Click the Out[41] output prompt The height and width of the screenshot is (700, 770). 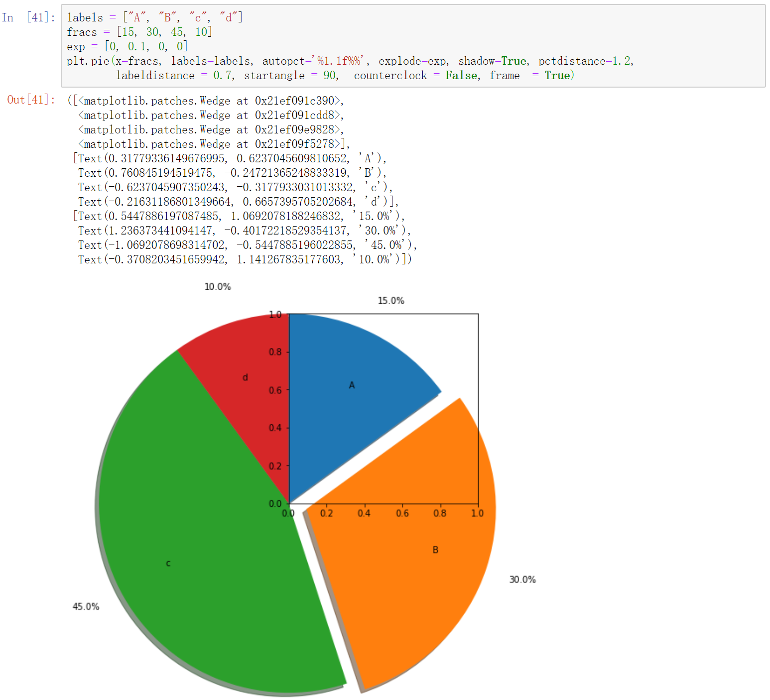coord(30,100)
